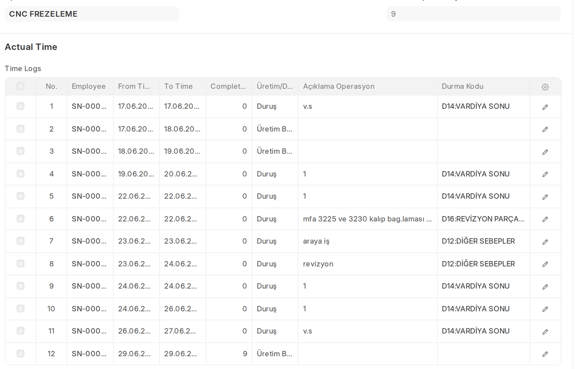Edit time log row 5 with pencil icon

click(545, 197)
